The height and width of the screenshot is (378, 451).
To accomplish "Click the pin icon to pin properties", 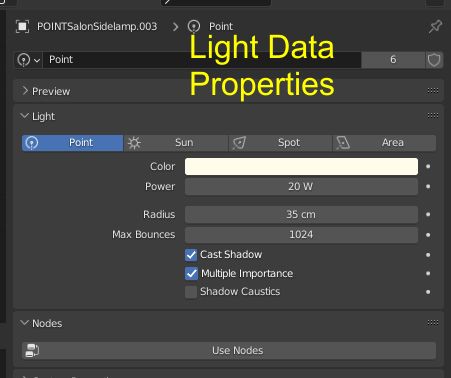I will (x=435, y=26).
